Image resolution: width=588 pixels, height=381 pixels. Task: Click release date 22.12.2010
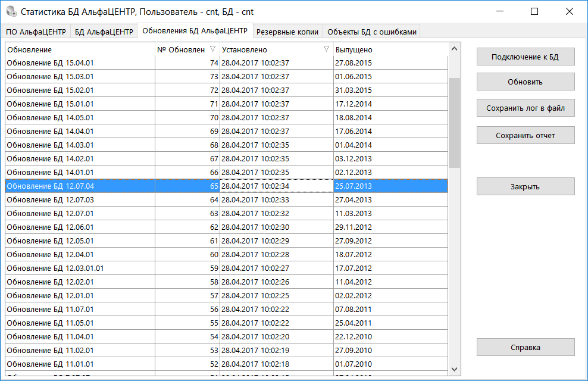[x=391, y=336]
